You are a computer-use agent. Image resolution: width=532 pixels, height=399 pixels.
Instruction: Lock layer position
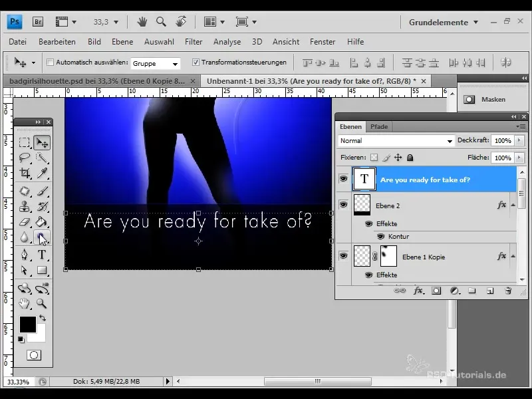point(398,158)
